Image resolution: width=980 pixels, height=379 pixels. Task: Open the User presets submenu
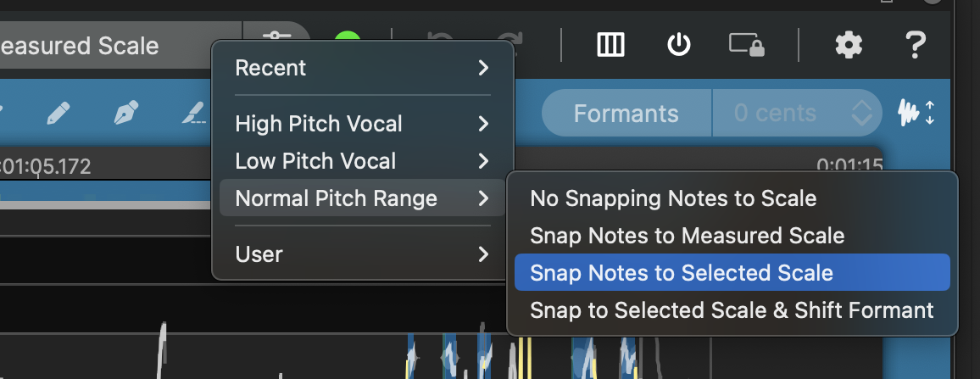click(x=362, y=254)
